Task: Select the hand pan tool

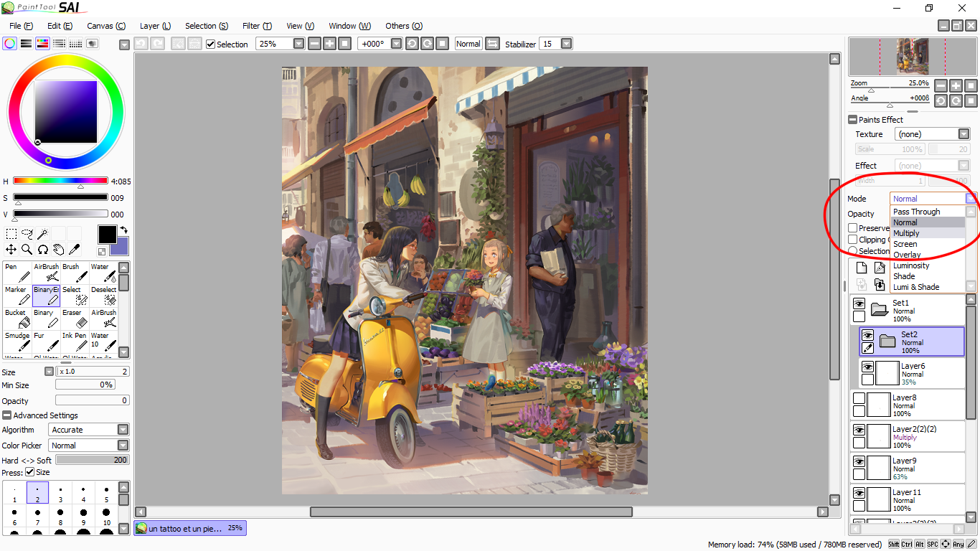Action: pyautogui.click(x=58, y=249)
